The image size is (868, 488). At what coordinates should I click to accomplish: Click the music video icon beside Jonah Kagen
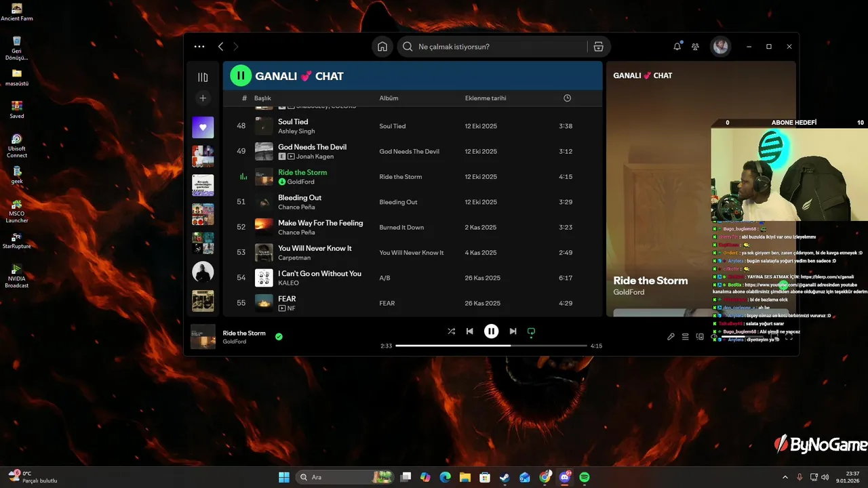point(291,157)
